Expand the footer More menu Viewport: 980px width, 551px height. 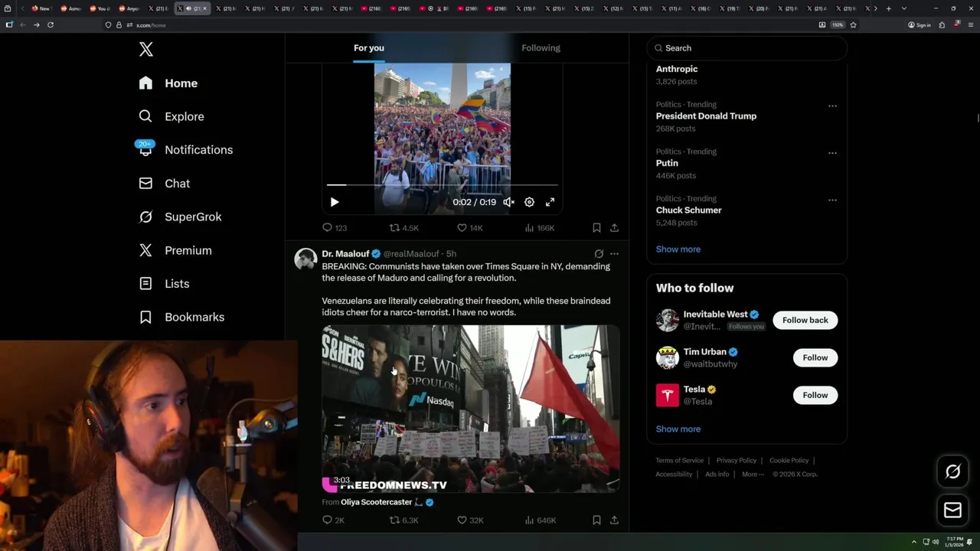click(x=753, y=474)
